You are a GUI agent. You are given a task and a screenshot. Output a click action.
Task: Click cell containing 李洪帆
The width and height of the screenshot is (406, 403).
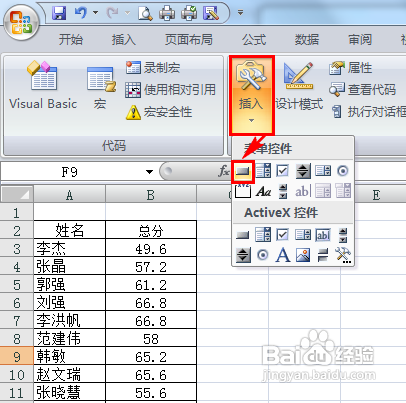(x=69, y=320)
